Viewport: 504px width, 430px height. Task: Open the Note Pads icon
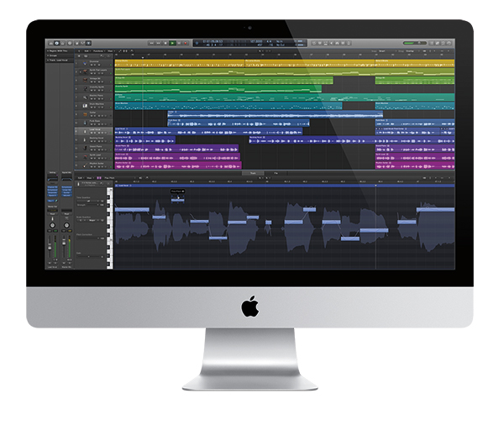pyautogui.click(x=438, y=43)
